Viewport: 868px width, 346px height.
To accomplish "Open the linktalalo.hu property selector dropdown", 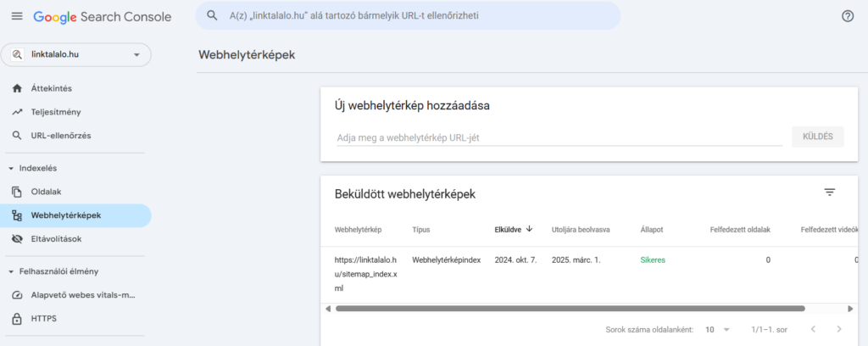I will (75, 55).
